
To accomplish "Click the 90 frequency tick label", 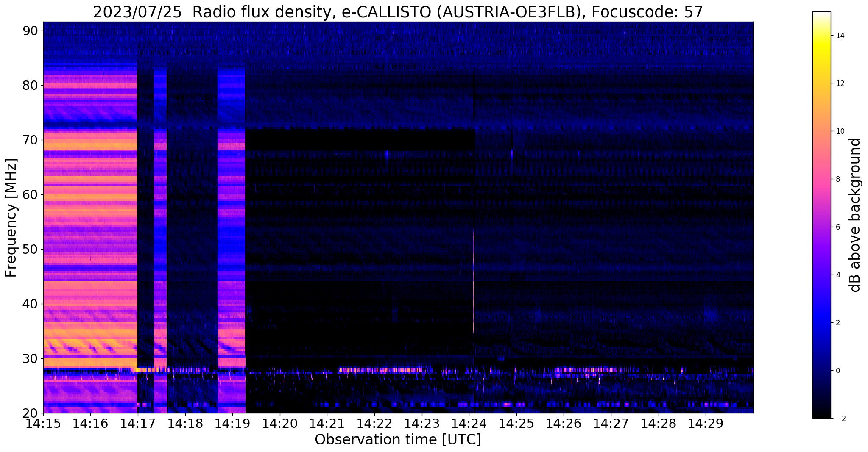I will [x=30, y=31].
